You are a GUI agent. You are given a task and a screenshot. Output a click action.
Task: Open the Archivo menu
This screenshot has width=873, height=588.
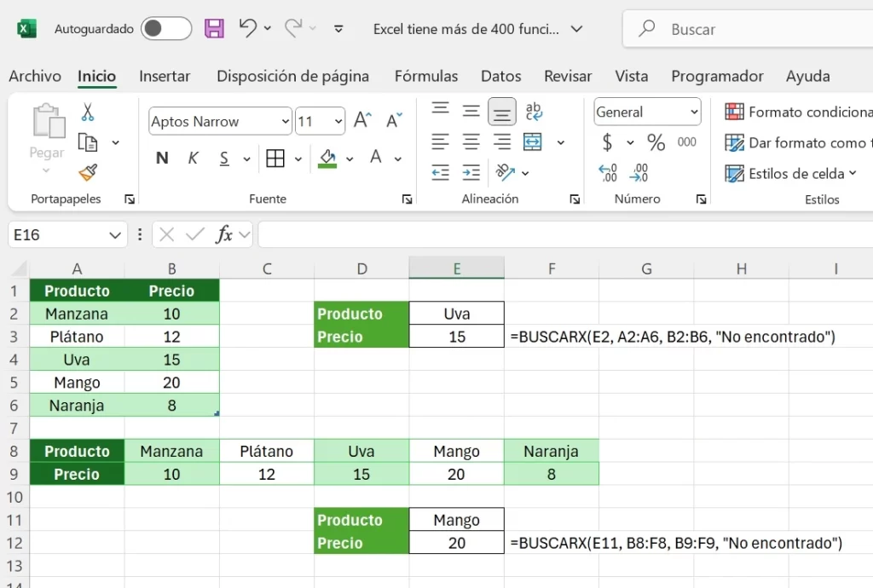coord(34,76)
